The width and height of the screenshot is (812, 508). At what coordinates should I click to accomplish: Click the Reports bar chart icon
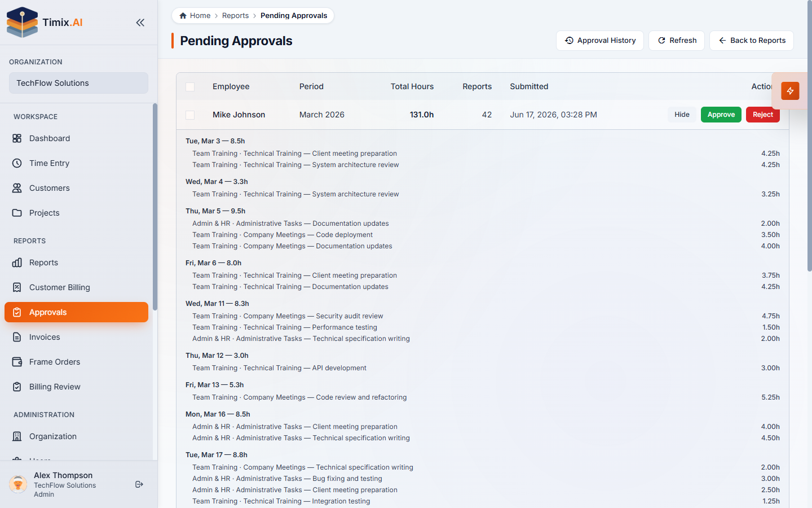[x=17, y=262]
